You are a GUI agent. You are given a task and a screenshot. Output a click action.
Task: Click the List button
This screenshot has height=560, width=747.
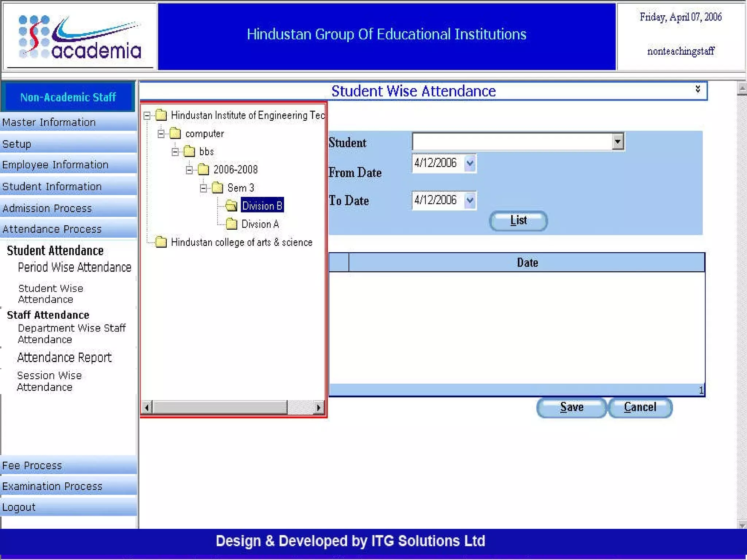518,220
